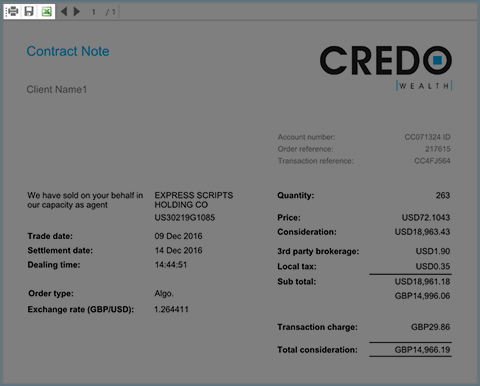Export the report to Excel
The width and height of the screenshot is (480, 386).
coord(46,12)
